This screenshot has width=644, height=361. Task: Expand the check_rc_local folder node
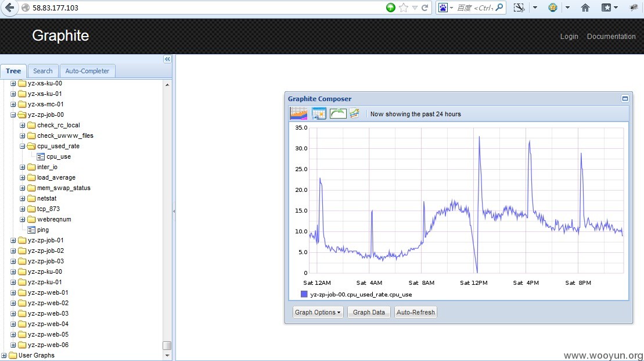click(x=23, y=125)
